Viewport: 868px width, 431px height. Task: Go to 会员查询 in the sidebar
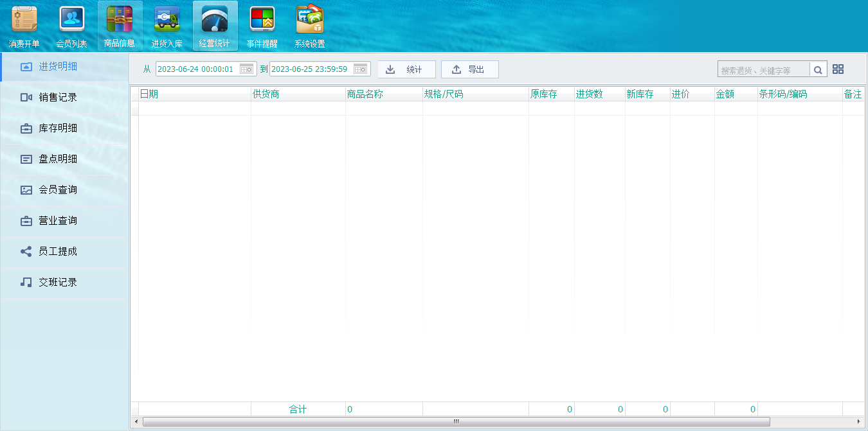point(58,190)
